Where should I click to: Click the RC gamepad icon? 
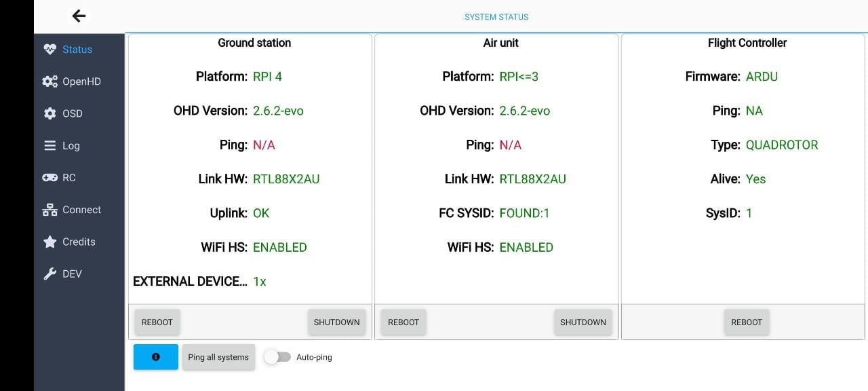50,178
